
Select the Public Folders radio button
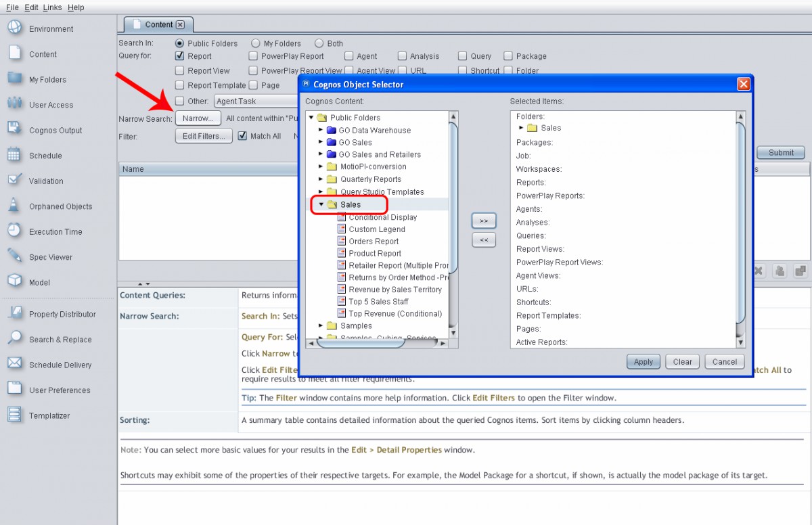179,43
